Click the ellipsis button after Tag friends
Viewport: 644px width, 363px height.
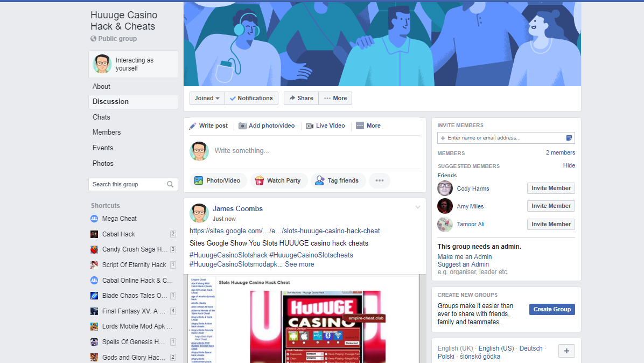380,180
